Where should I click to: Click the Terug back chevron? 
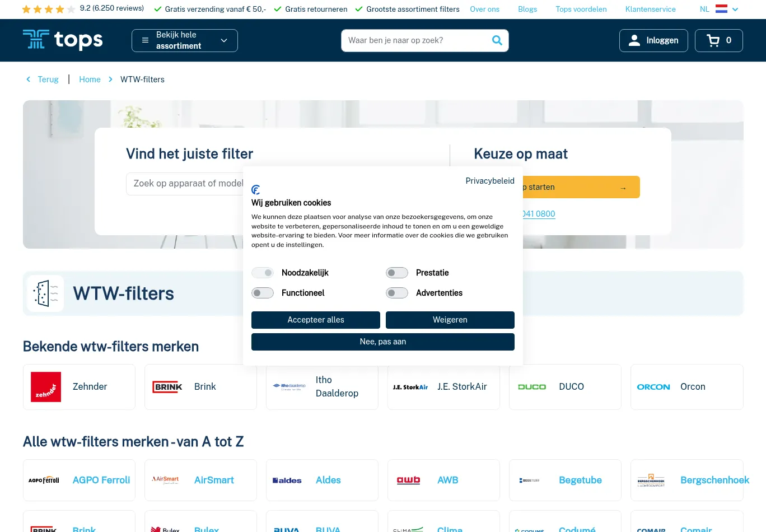coord(29,80)
